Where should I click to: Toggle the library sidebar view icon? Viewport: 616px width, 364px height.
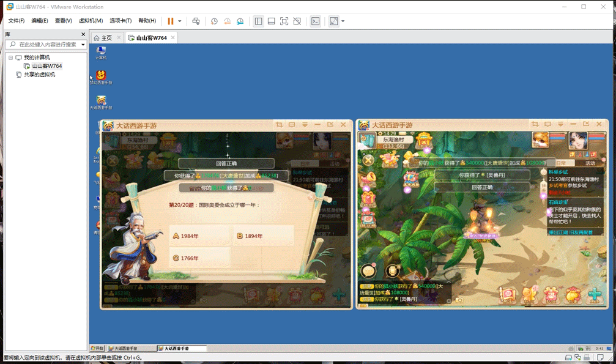[x=258, y=21]
